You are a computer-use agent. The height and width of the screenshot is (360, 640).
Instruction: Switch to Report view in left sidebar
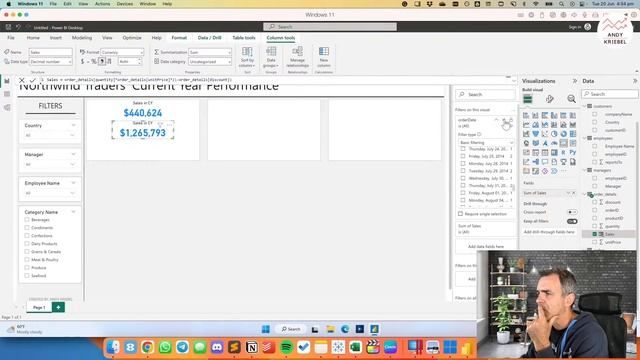pos(7,81)
